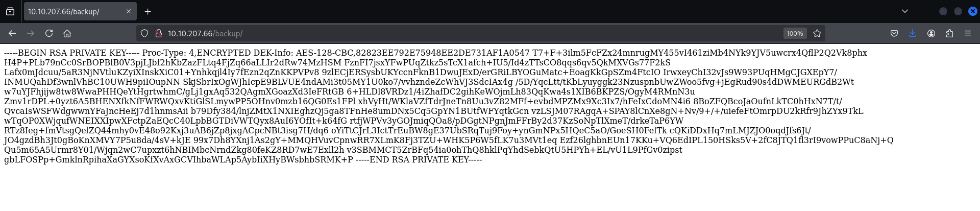The image size is (980, 211).
Task: Bookmark this page with the star
Action: coord(817,33)
